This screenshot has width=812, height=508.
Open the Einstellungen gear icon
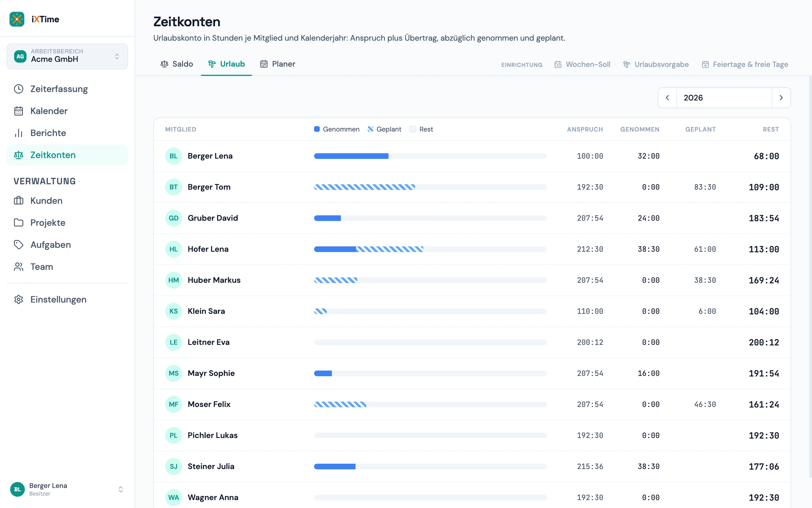(x=18, y=299)
